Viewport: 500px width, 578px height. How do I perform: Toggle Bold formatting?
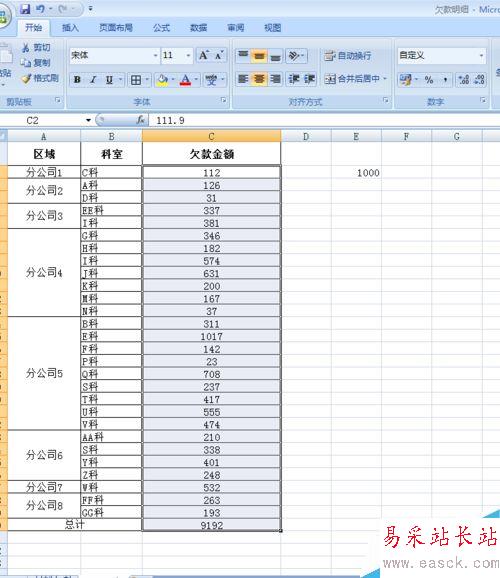tap(77, 79)
